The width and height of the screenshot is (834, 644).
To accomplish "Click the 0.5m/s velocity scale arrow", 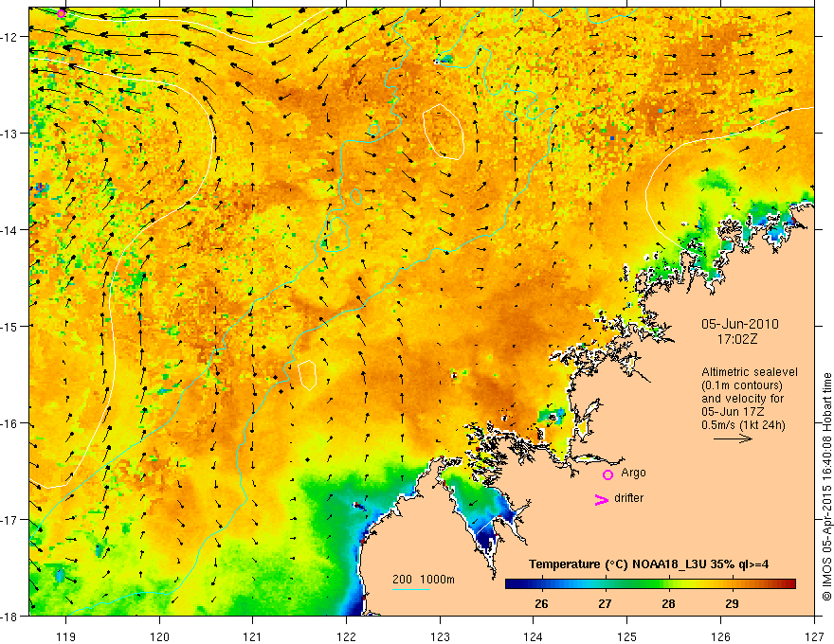I will 733,438.
